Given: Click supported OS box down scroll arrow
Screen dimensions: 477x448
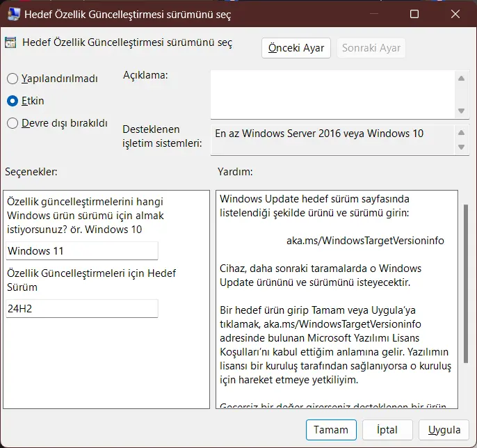Looking at the screenshot, I should [462, 147].
